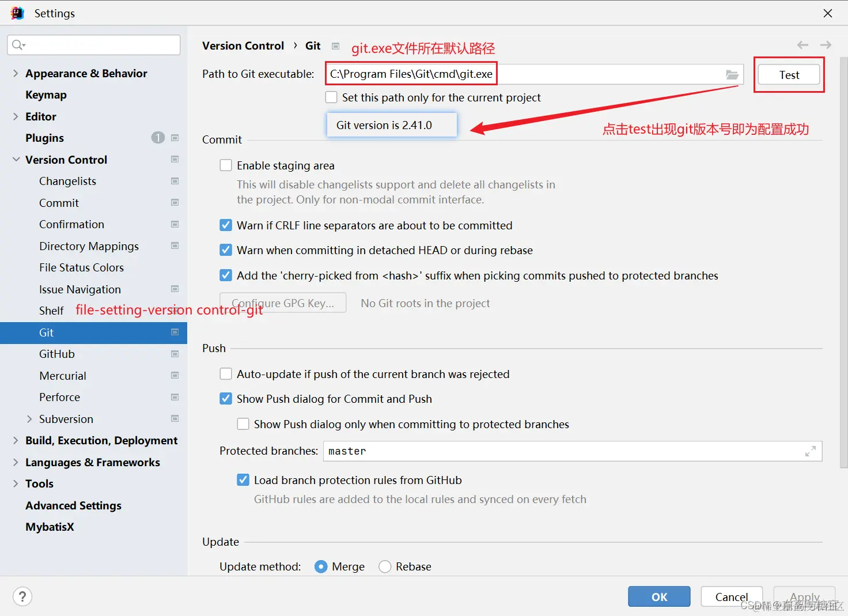Image resolution: width=848 pixels, height=616 pixels.
Task: Click the Test button for Git executable
Action: (x=789, y=75)
